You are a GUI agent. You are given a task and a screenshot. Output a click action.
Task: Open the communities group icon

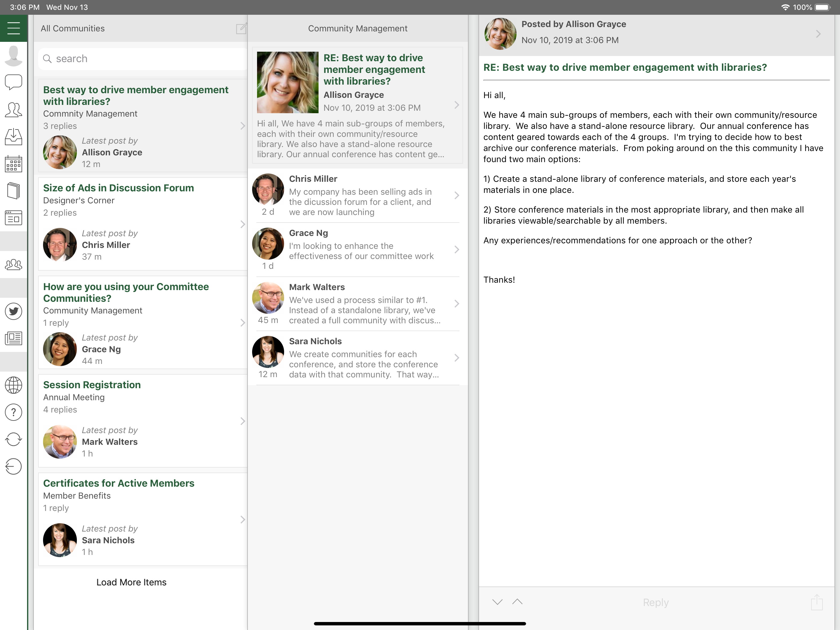pos(13,265)
